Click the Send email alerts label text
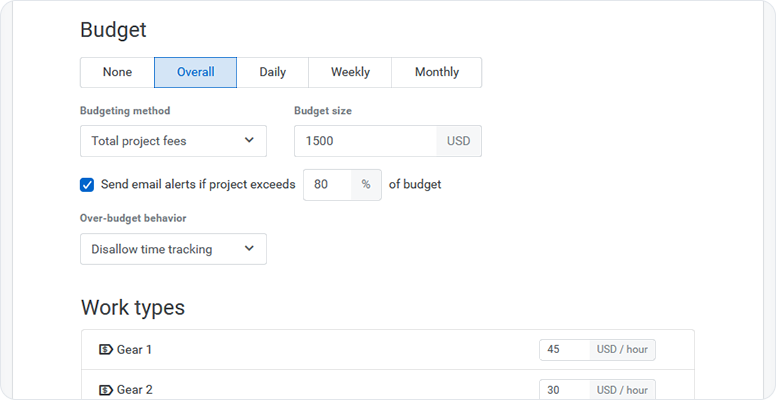 198,185
